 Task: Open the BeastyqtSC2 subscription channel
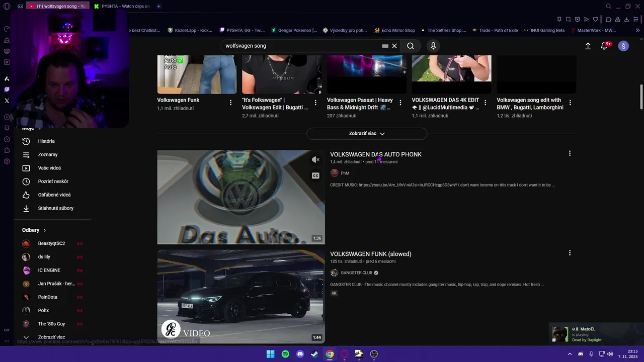click(51, 243)
